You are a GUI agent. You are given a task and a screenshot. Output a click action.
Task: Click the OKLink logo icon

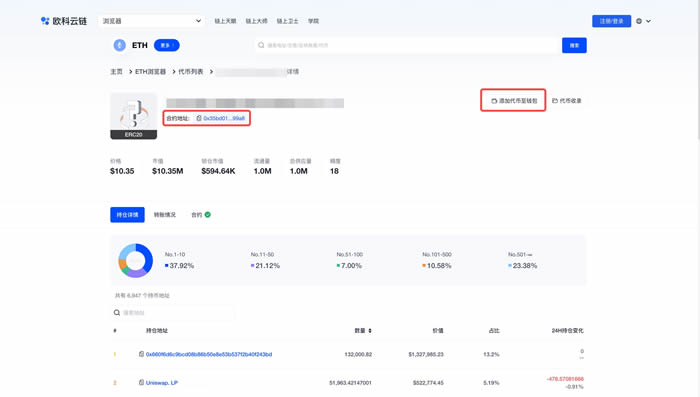pyautogui.click(x=45, y=21)
